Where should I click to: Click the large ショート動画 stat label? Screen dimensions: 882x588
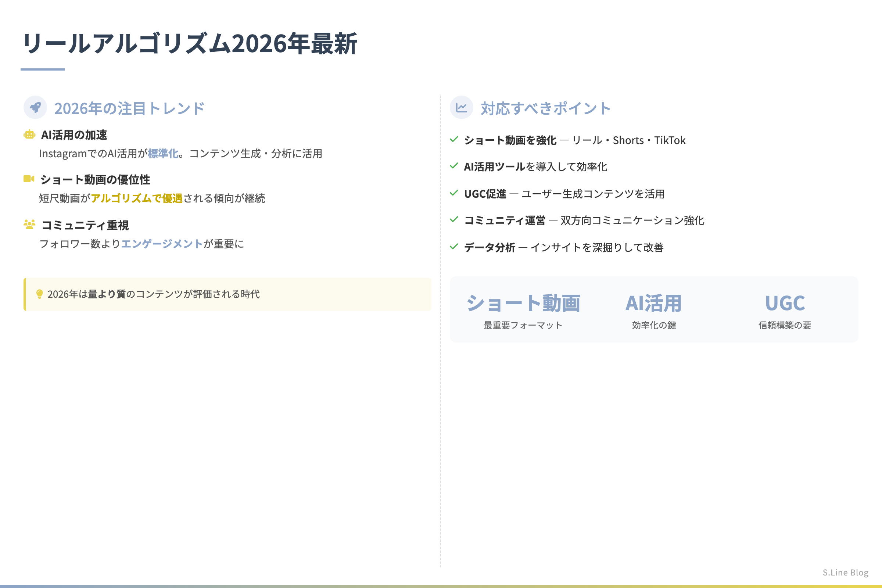pos(523,303)
